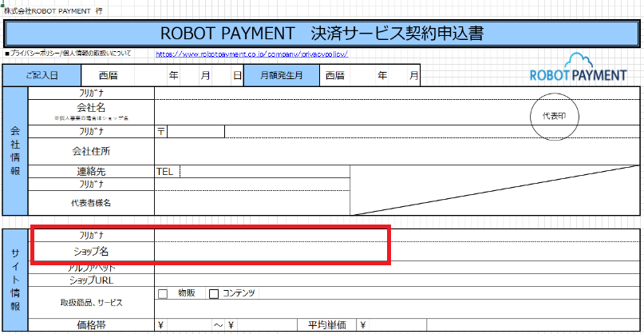
Task: Click the 取扱商品、サービス label cell
Action: click(x=91, y=303)
